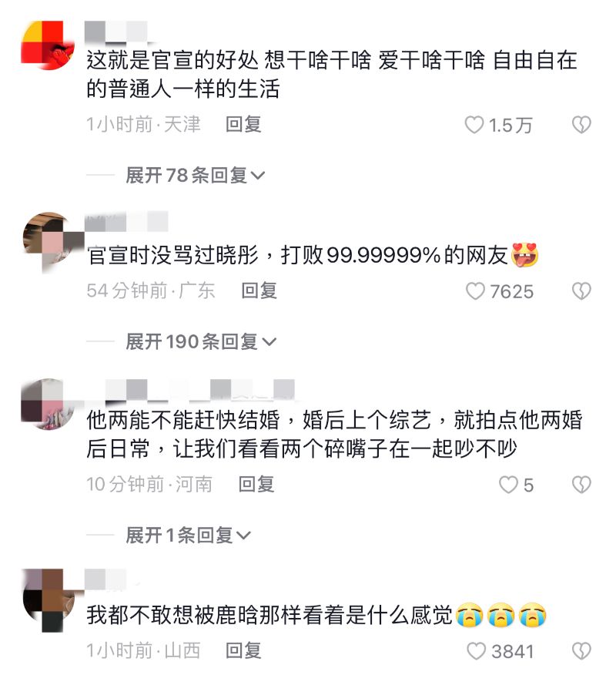This screenshot has width=616, height=675.
Task: Open the comment text about 官宣的好处
Action: (x=331, y=74)
